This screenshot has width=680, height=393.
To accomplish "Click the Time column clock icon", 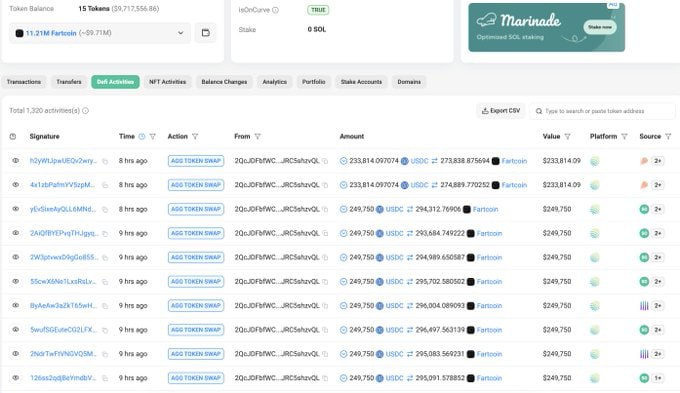I will [x=142, y=136].
